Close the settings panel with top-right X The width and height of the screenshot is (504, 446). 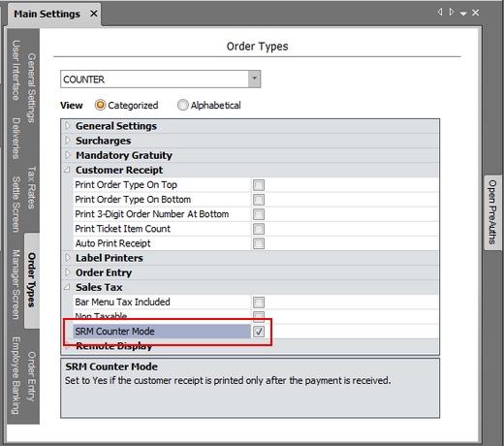coord(475,13)
